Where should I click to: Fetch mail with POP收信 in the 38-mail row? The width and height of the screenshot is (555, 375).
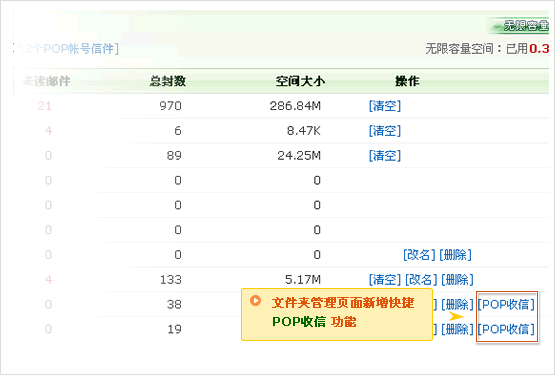pyautogui.click(x=506, y=305)
